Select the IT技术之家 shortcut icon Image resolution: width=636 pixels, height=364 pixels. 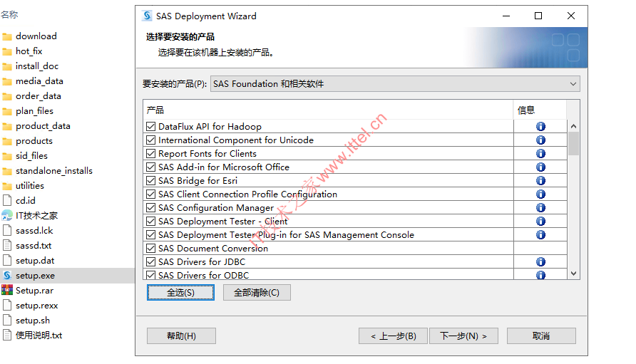tap(7, 216)
